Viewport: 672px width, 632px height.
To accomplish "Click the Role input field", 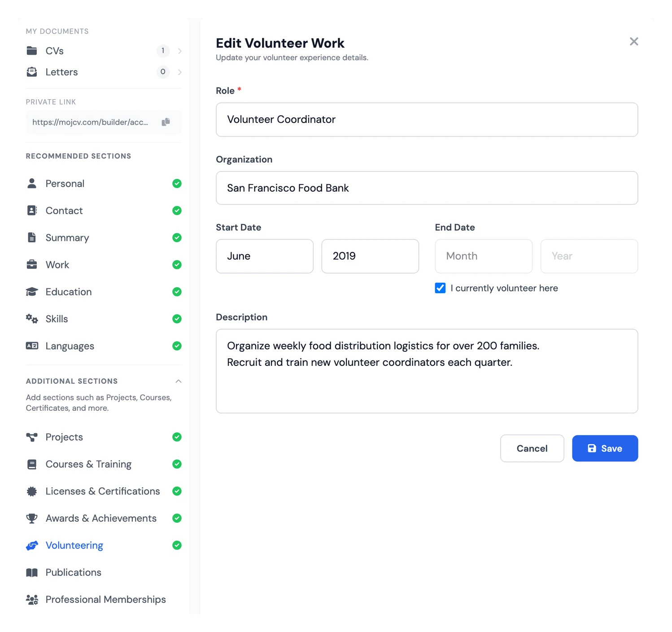I will coord(427,120).
